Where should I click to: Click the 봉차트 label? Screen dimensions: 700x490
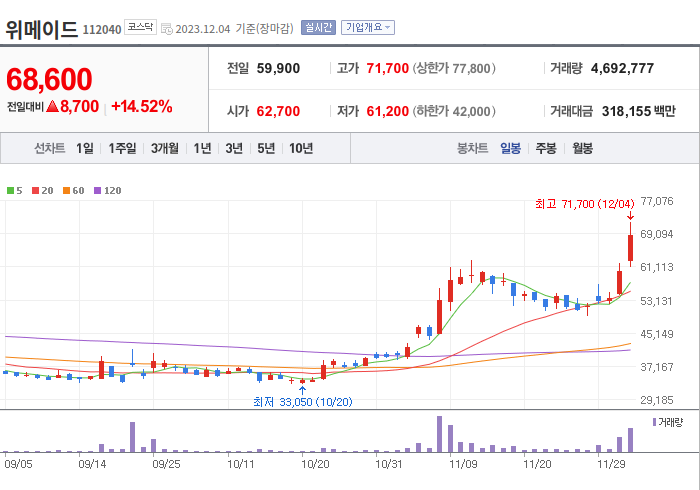[472, 148]
